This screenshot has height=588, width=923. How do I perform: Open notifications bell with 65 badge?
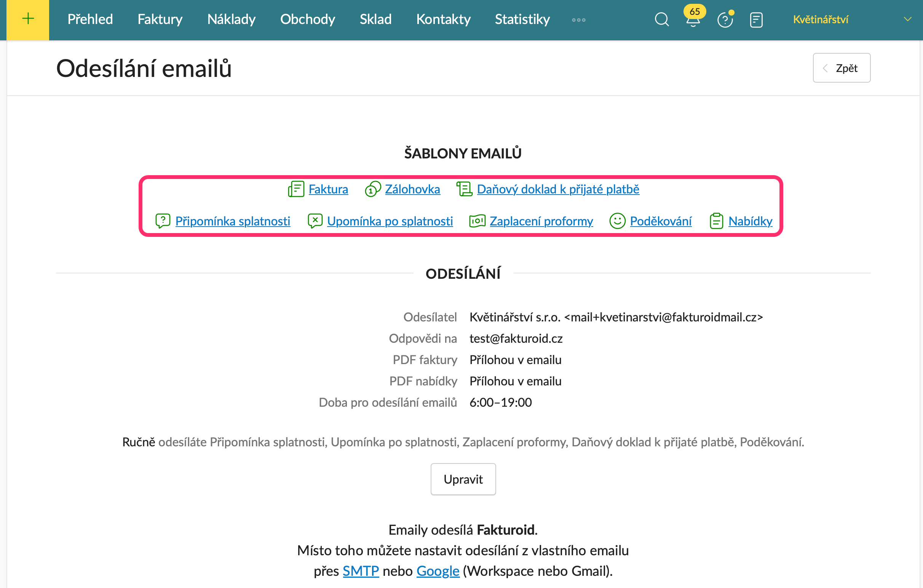(x=693, y=17)
